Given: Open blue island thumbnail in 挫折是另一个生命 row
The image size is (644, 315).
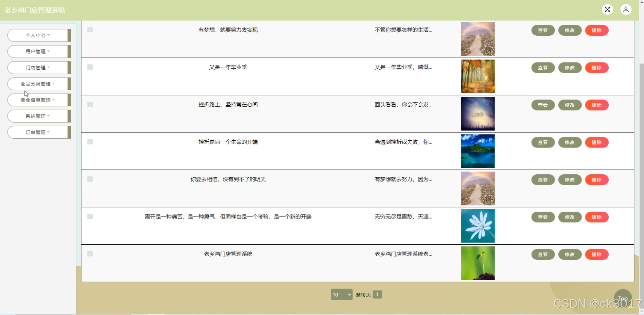Looking at the screenshot, I should (478, 151).
